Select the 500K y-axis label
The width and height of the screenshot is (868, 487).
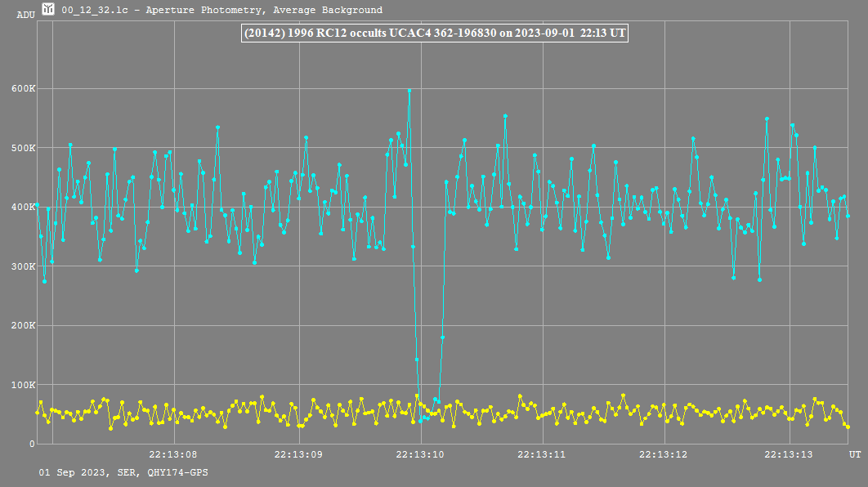point(20,148)
